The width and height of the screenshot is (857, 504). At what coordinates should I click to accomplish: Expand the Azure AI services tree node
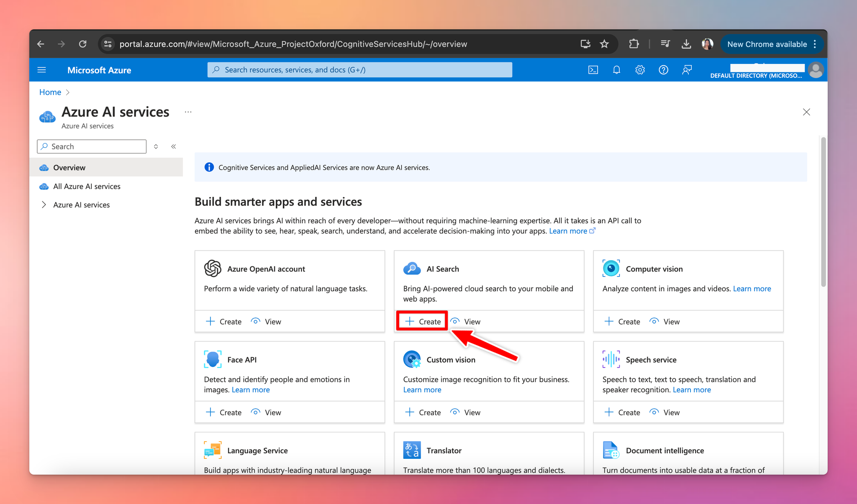tap(44, 205)
